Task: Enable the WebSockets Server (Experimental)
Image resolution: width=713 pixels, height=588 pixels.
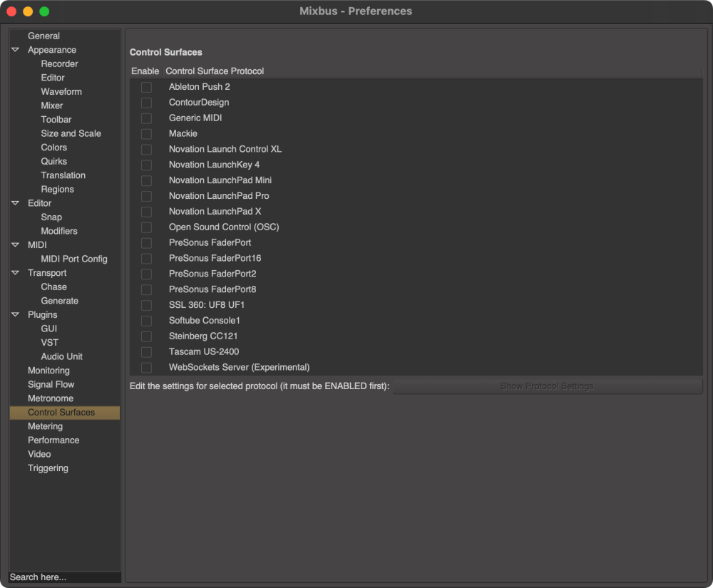Action: pos(146,367)
